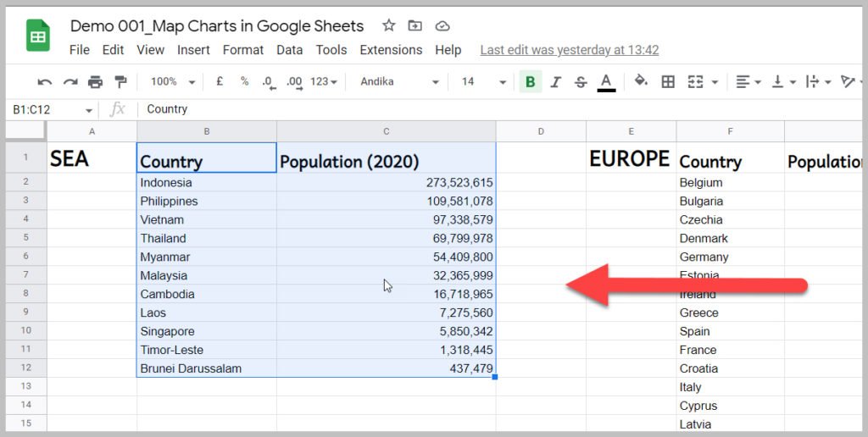Image resolution: width=868 pixels, height=437 pixels.
Task: Open last edit version history link
Action: coord(569,50)
